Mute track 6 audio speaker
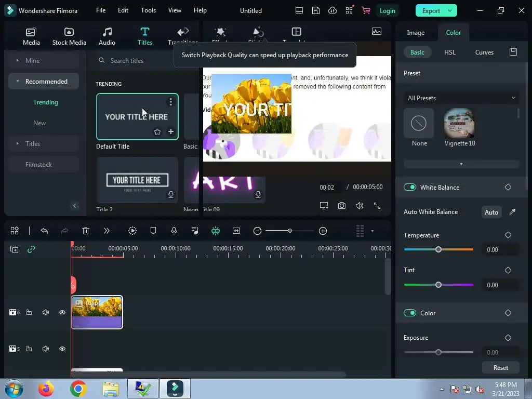This screenshot has height=399, width=532. click(46, 312)
